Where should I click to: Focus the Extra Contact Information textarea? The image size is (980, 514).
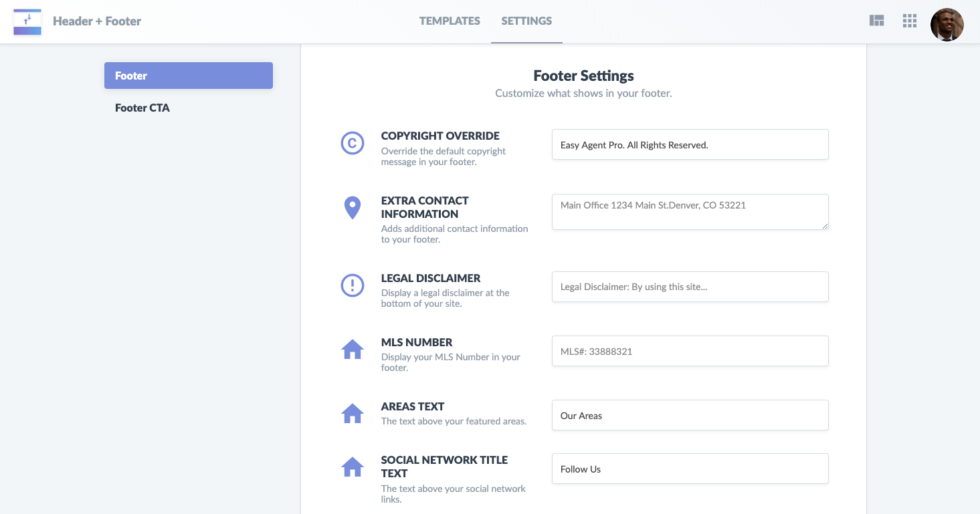(x=690, y=212)
